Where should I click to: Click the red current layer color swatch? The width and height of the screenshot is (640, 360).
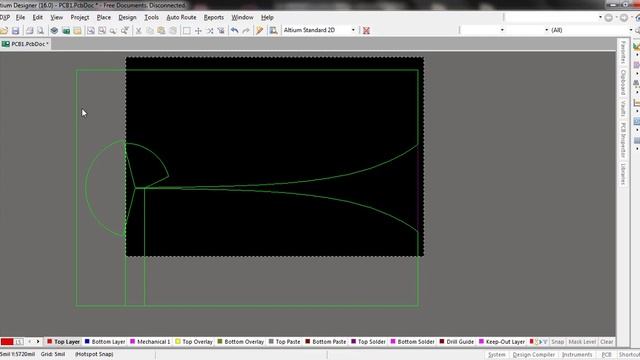pos(7,342)
